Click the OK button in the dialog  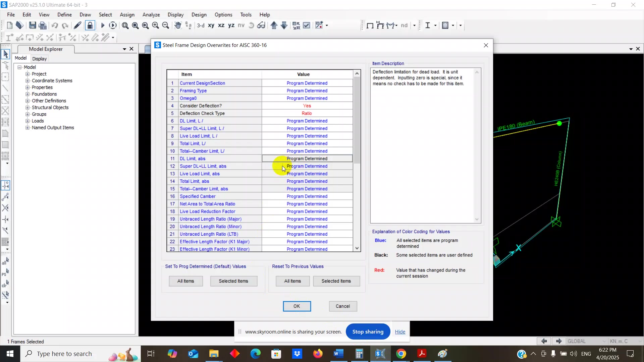tap(297, 306)
